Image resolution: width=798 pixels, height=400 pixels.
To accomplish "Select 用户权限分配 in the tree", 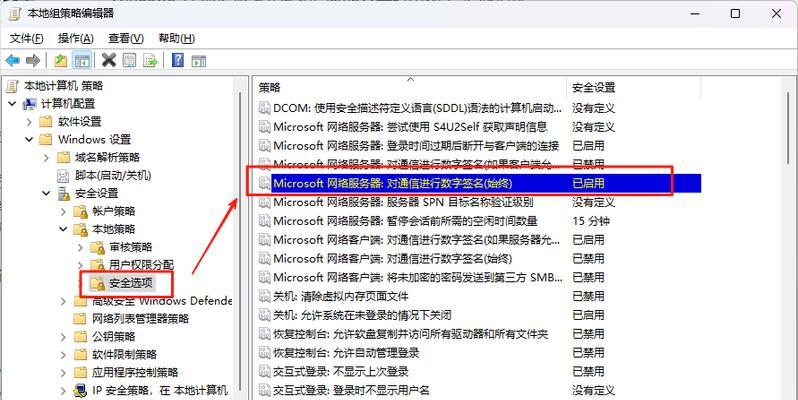I will [x=141, y=265].
